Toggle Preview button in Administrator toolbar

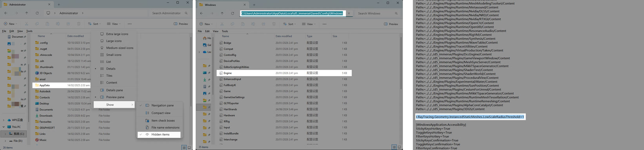point(181,24)
